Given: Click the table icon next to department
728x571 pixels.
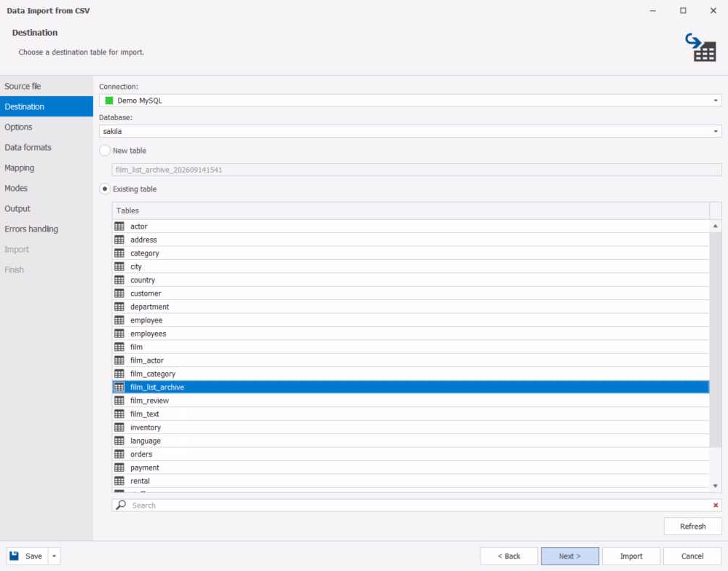Looking at the screenshot, I should tap(119, 307).
